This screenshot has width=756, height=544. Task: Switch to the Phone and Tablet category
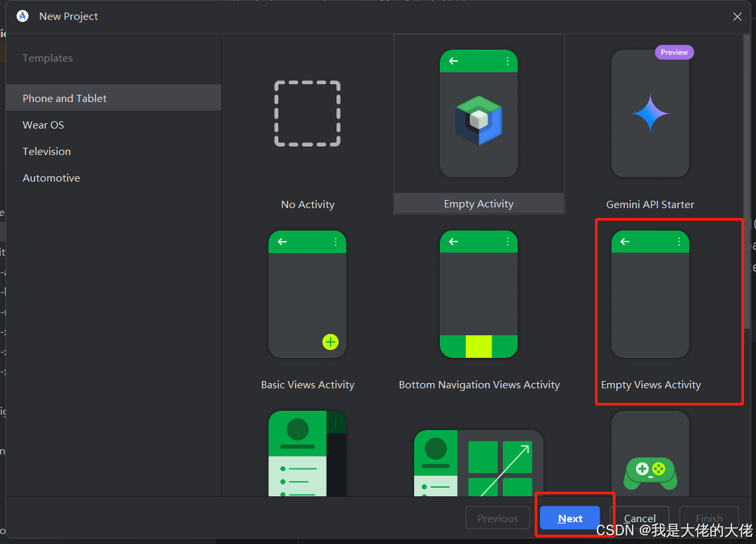64,97
